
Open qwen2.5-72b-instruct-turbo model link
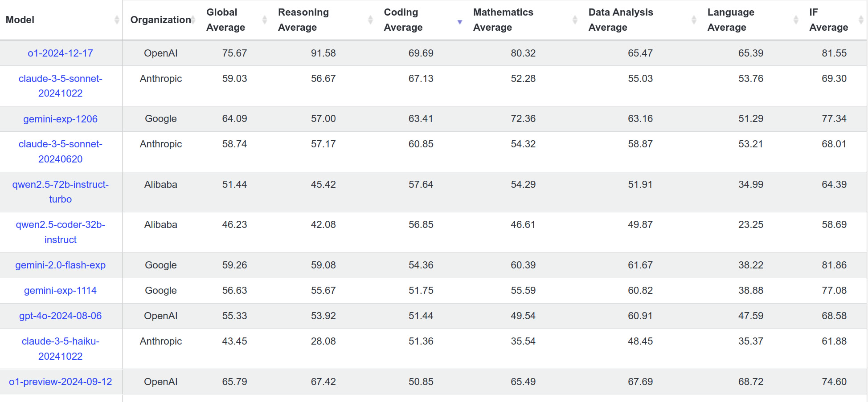[61, 192]
